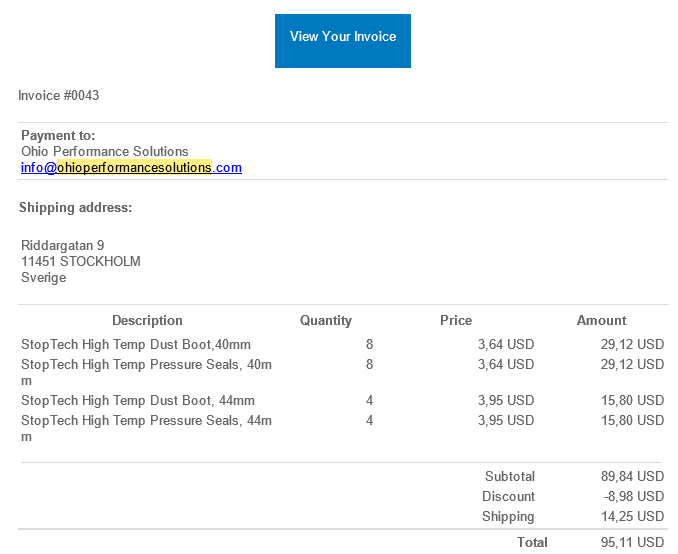The image size is (678, 554).
Task: Click the Total label
Action: point(532,543)
